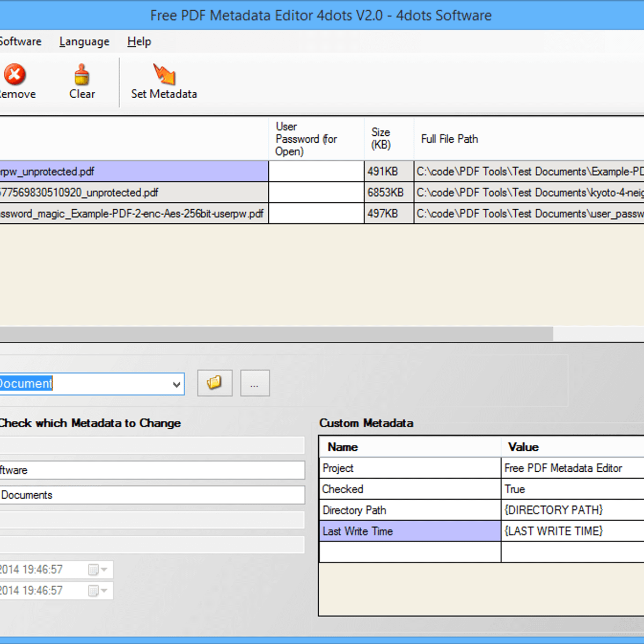Select the 'Aes-256bit-userpw.pdf' file row
Viewport: 644px width, 644px height.
134,214
